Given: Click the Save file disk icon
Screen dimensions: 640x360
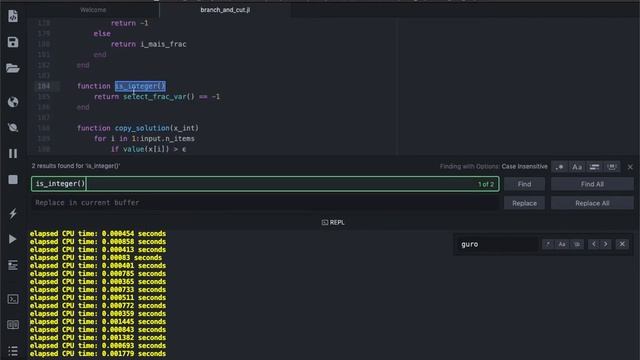Looking at the screenshot, I should [x=13, y=42].
